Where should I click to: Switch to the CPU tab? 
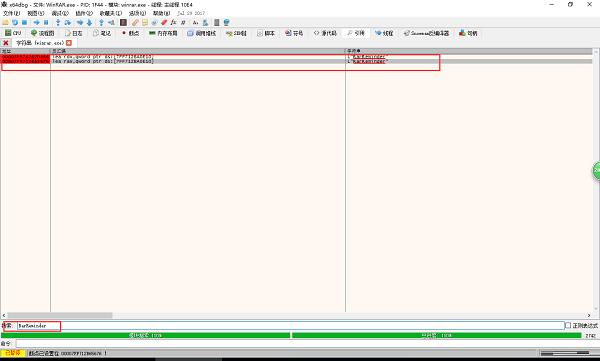point(13,33)
